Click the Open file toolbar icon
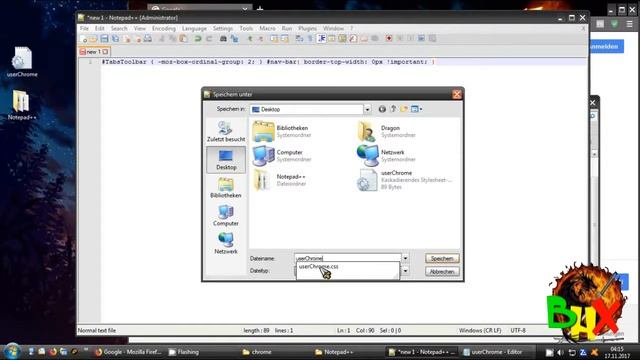Screen dimensions: 640x360 94,39
